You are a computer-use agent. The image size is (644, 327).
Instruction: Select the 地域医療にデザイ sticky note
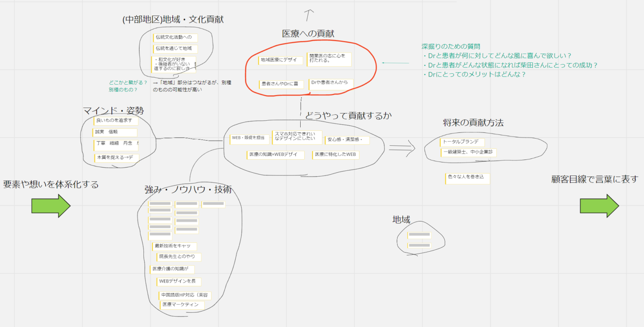[x=280, y=60]
